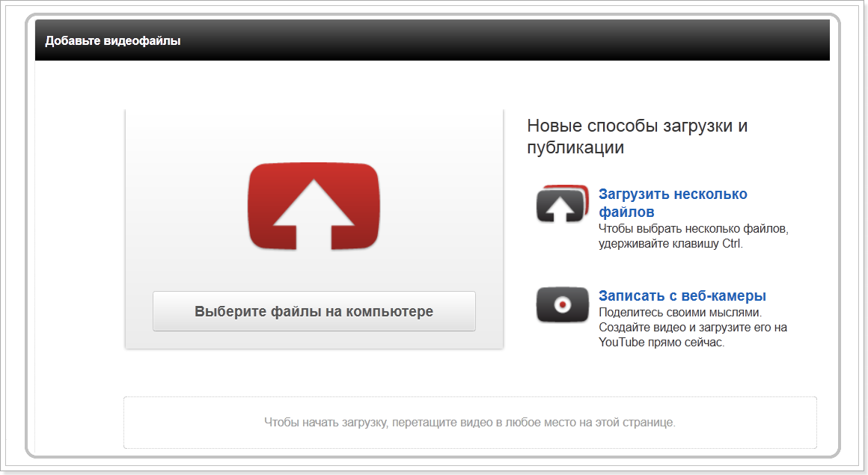Click the 'Новые способы загрузки и публикации' heading
The width and height of the screenshot is (868, 475).
click(x=638, y=136)
